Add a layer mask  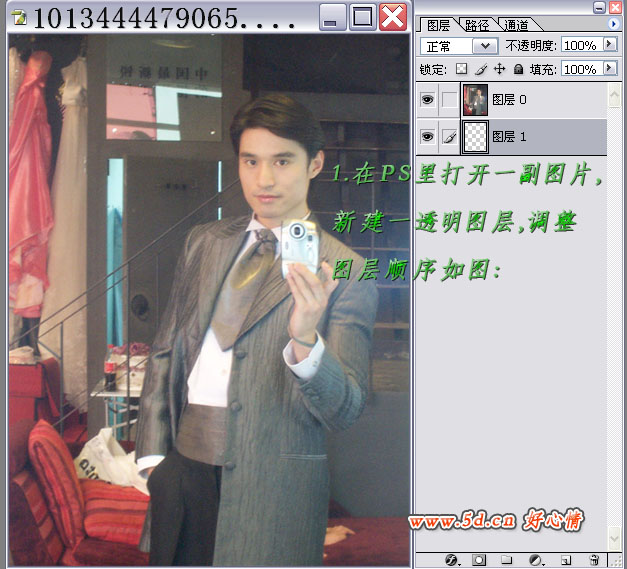(x=479, y=560)
